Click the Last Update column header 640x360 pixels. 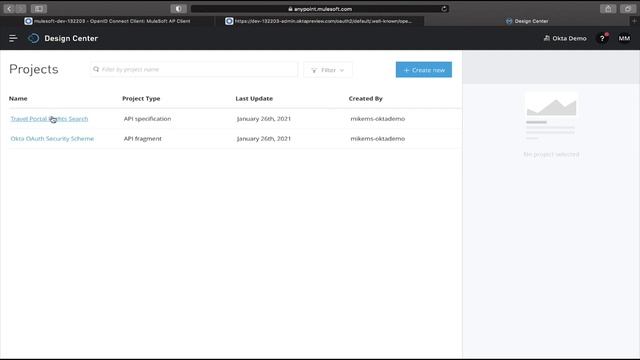click(254, 98)
